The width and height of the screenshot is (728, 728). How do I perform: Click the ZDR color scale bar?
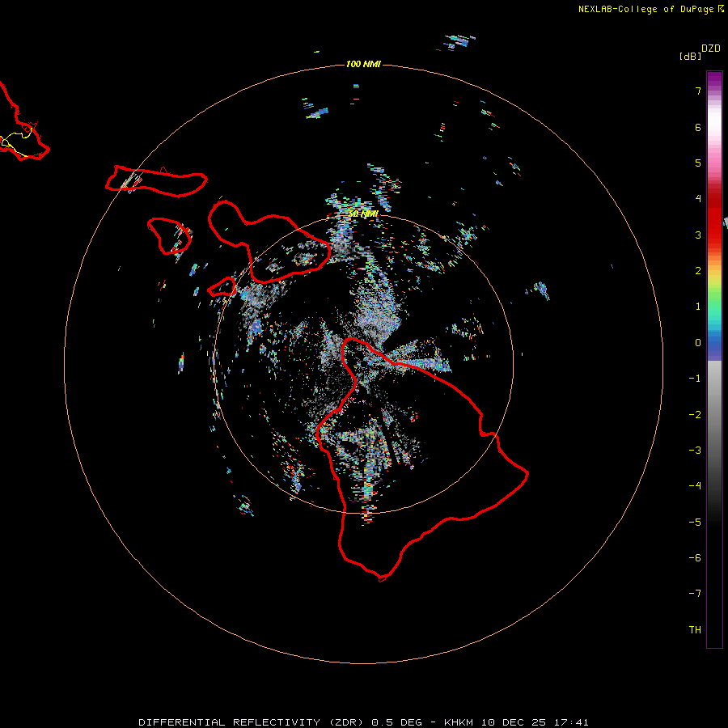pyautogui.click(x=714, y=359)
